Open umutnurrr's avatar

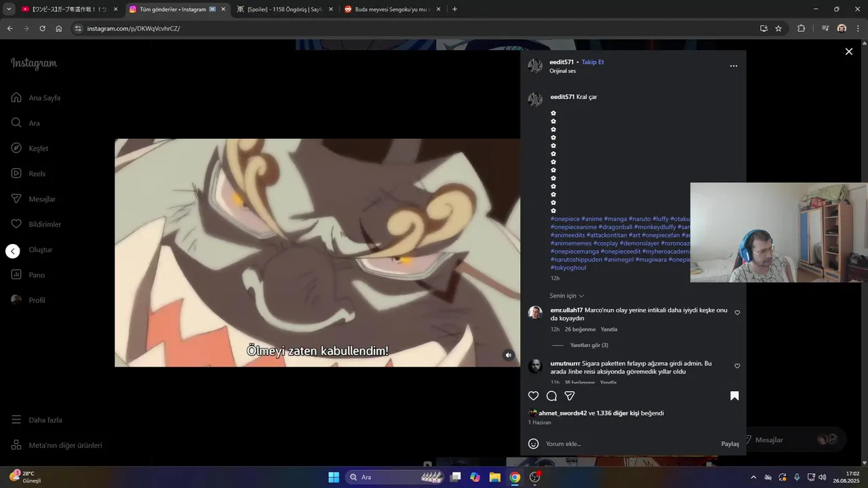click(x=535, y=366)
